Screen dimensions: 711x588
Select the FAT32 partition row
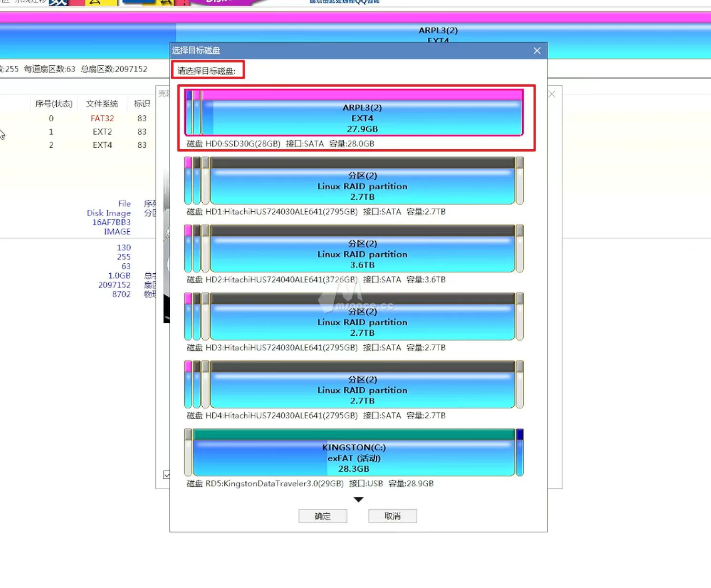coord(102,118)
